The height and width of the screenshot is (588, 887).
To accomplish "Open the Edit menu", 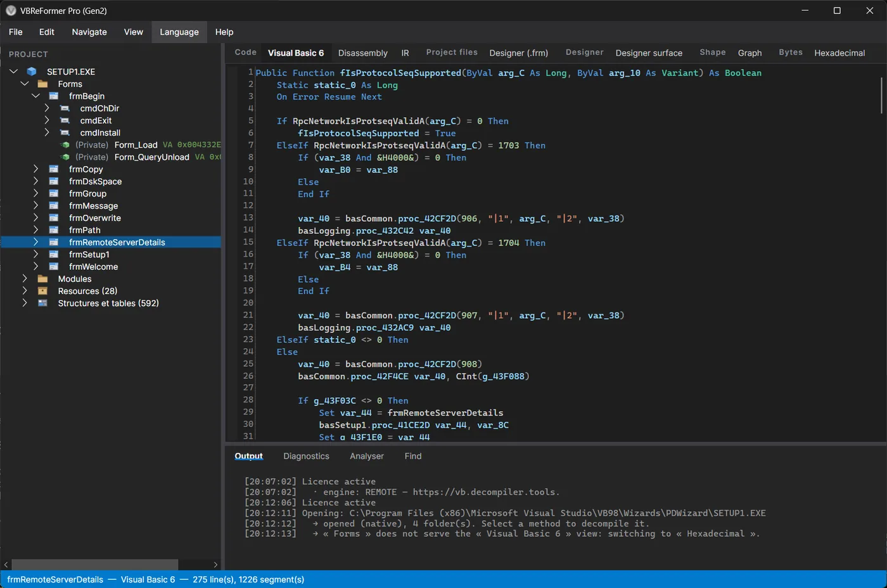I will (x=47, y=32).
